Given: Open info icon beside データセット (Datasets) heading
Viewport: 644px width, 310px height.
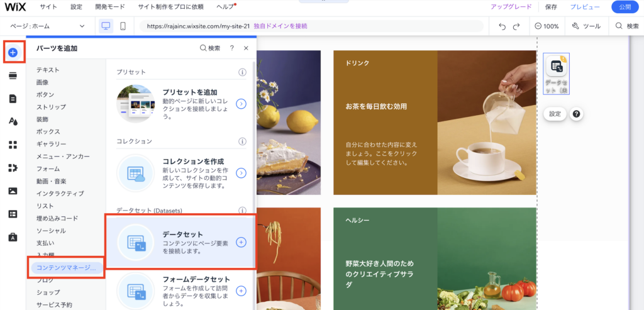Looking at the screenshot, I should tap(242, 211).
